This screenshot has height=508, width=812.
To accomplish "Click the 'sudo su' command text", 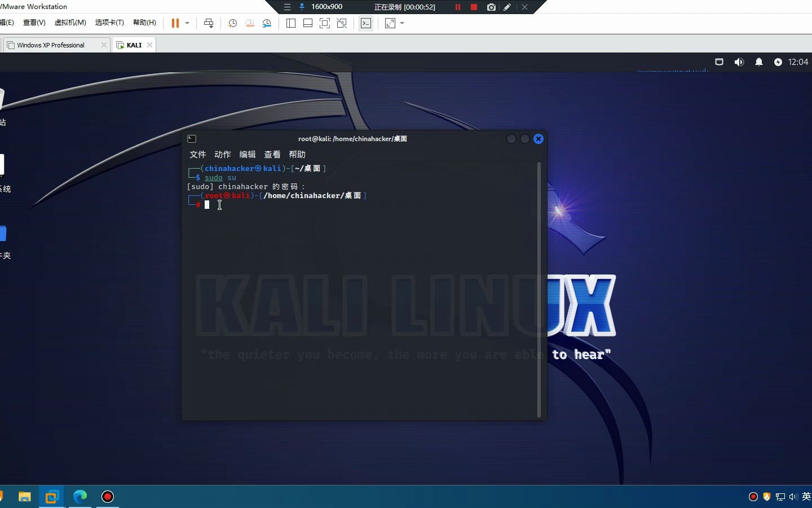I will point(220,178).
